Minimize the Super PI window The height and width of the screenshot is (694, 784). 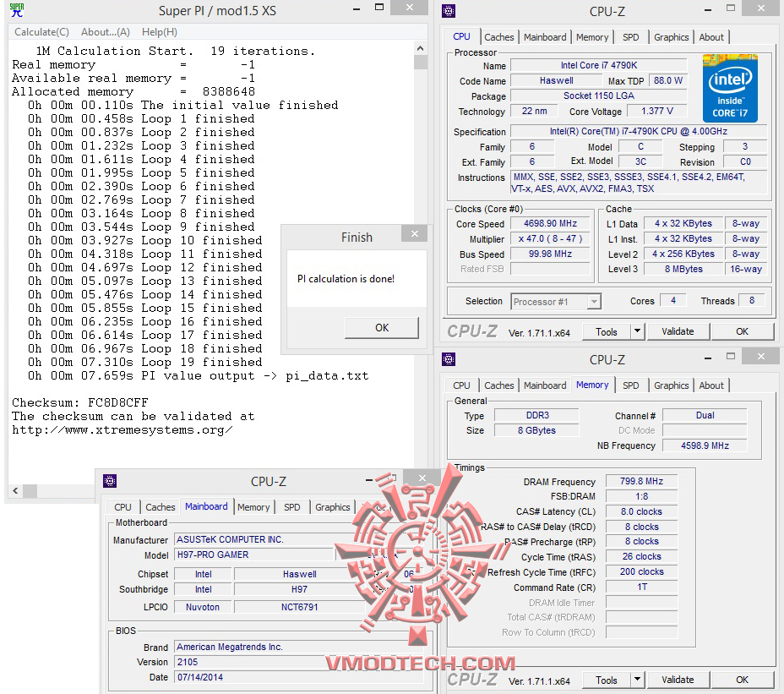(x=357, y=9)
